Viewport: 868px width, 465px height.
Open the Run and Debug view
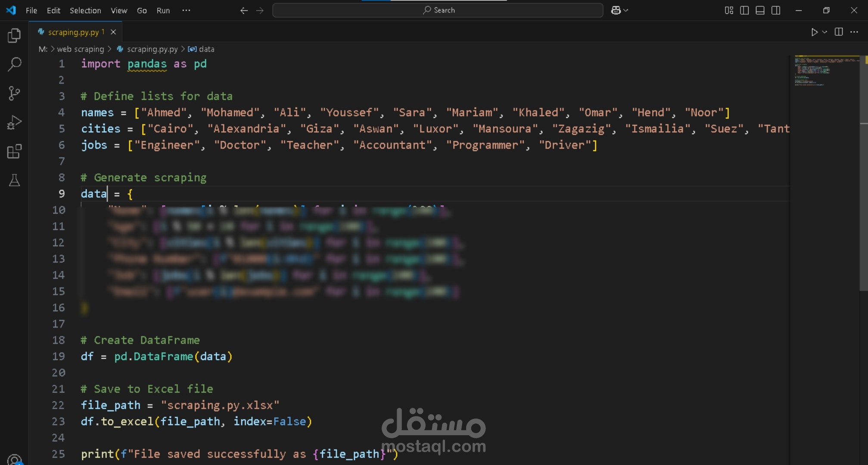14,123
